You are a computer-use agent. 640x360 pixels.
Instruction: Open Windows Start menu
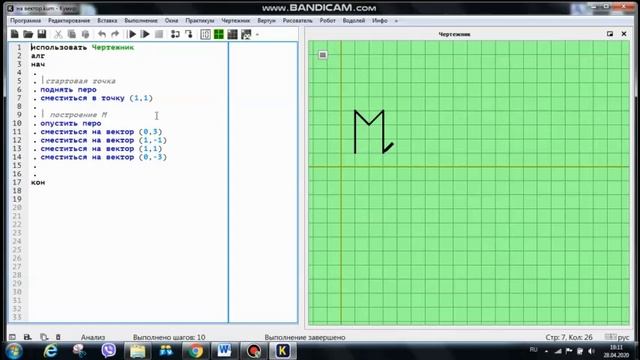[x=14, y=351]
